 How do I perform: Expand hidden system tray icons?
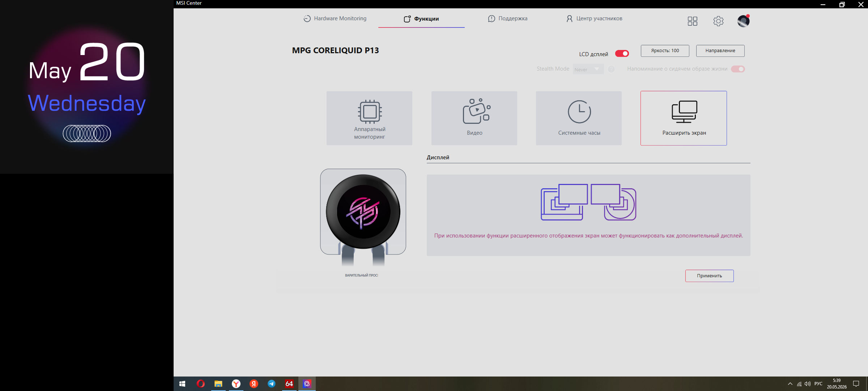pyautogui.click(x=790, y=384)
